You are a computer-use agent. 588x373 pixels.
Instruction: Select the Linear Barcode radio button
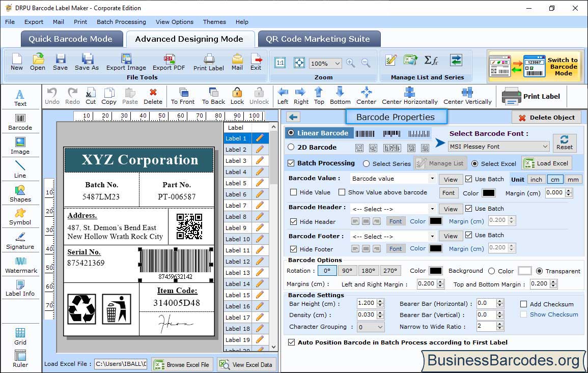291,133
